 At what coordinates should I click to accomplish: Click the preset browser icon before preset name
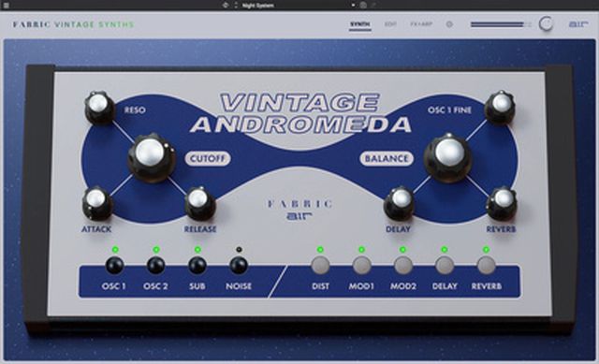click(x=226, y=6)
